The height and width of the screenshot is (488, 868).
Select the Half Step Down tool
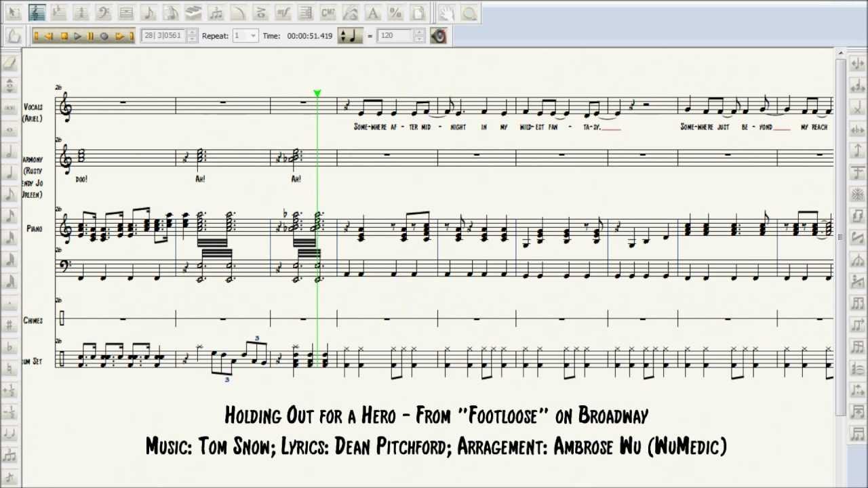[x=10, y=413]
